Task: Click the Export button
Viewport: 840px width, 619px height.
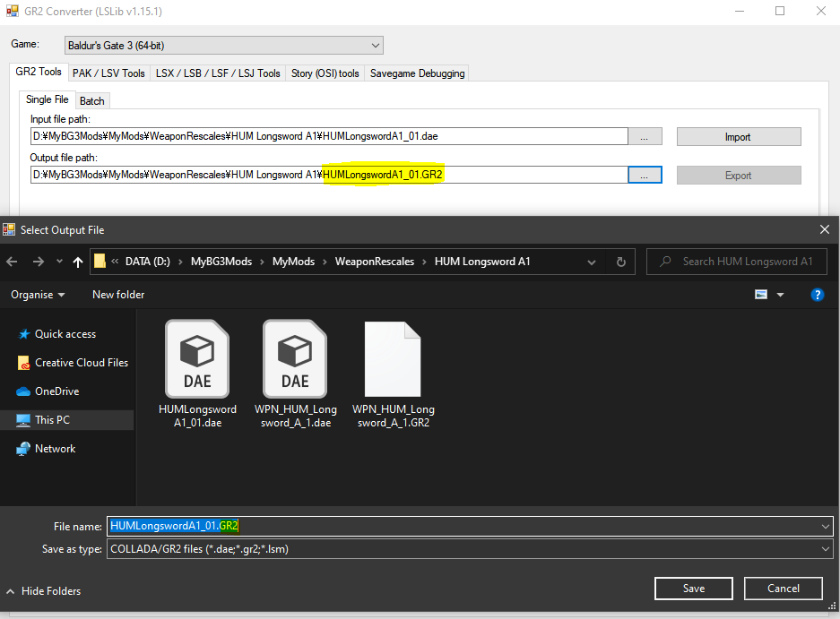Action: [738, 175]
